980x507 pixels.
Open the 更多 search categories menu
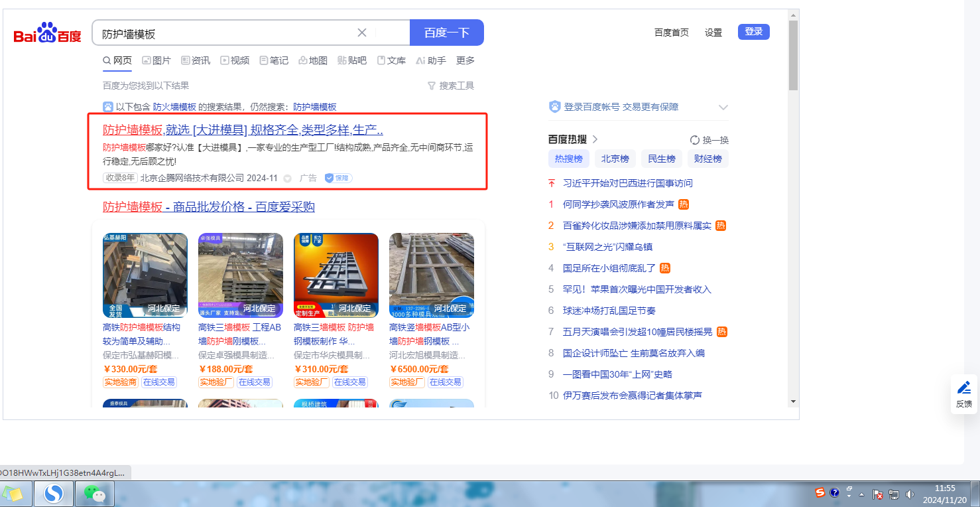pos(465,60)
